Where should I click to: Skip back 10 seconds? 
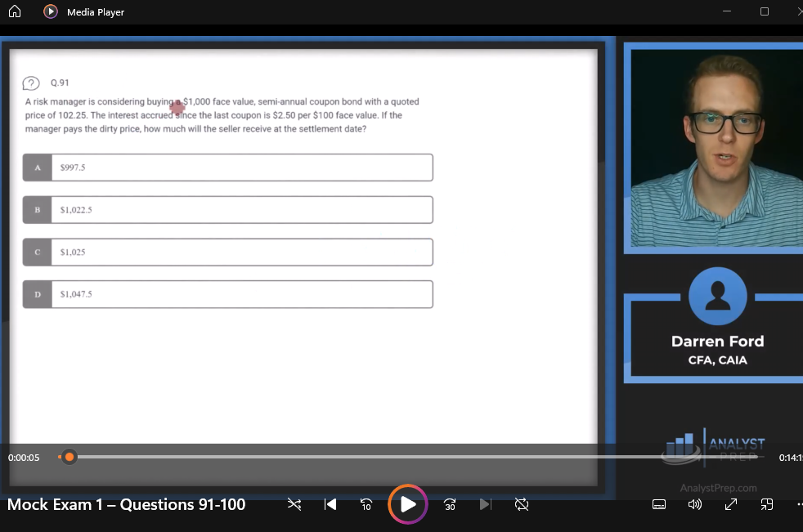(x=367, y=504)
